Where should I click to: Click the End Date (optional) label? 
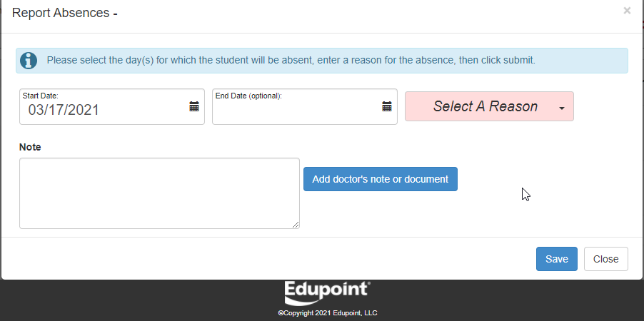[248, 96]
